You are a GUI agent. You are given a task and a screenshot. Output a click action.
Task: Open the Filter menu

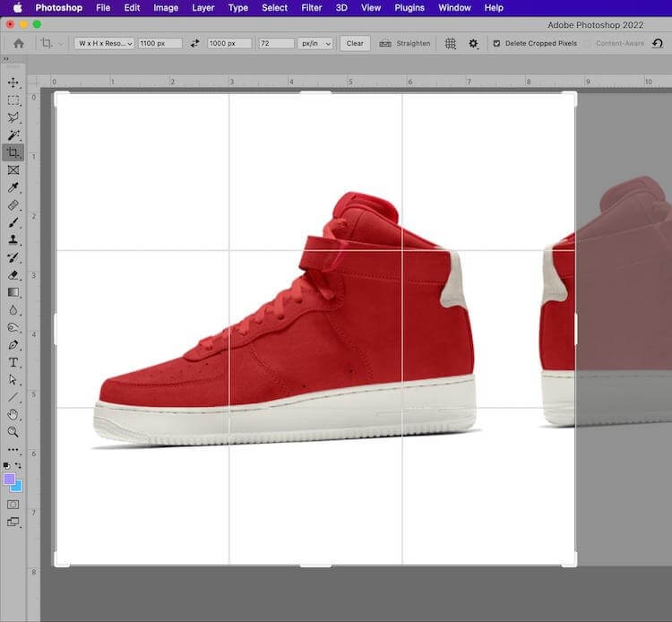[x=311, y=8]
